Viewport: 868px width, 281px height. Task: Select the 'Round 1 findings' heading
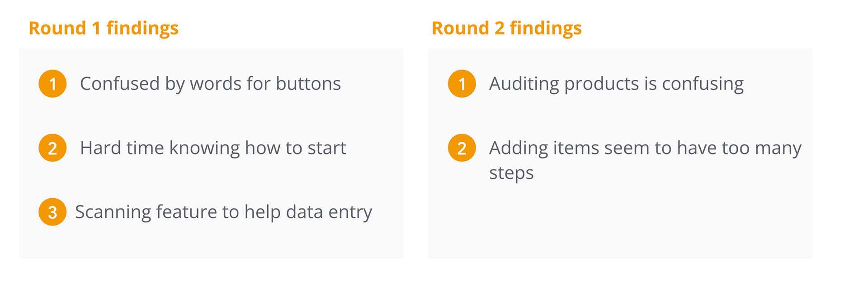[x=104, y=28]
